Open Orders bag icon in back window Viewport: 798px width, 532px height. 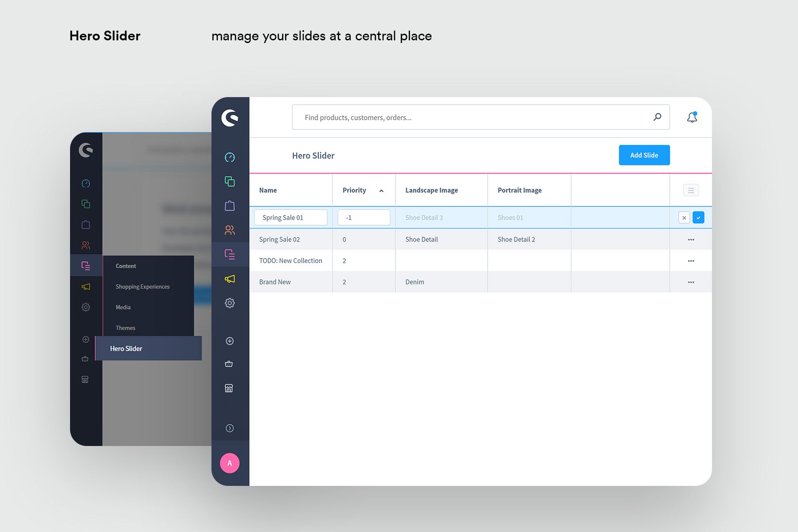86,225
